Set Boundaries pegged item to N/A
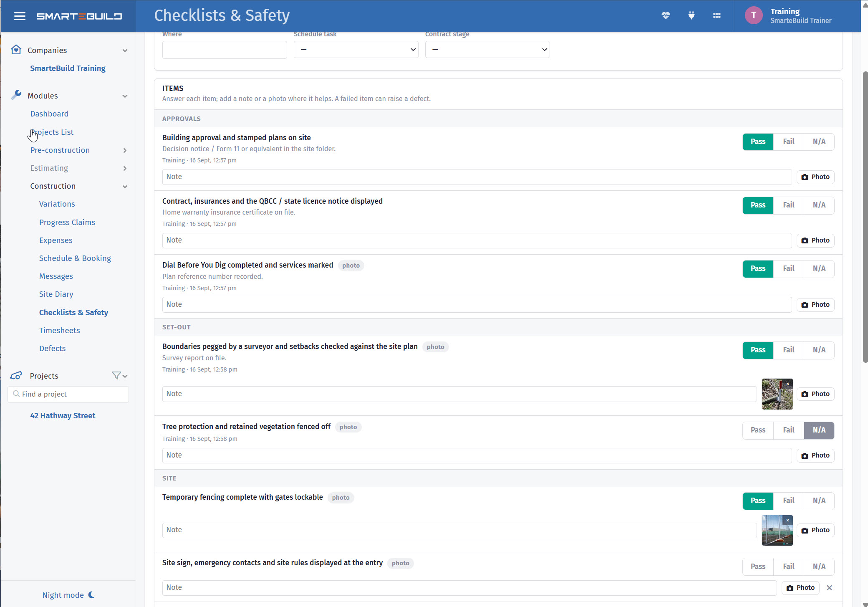The width and height of the screenshot is (868, 607). pyautogui.click(x=819, y=350)
